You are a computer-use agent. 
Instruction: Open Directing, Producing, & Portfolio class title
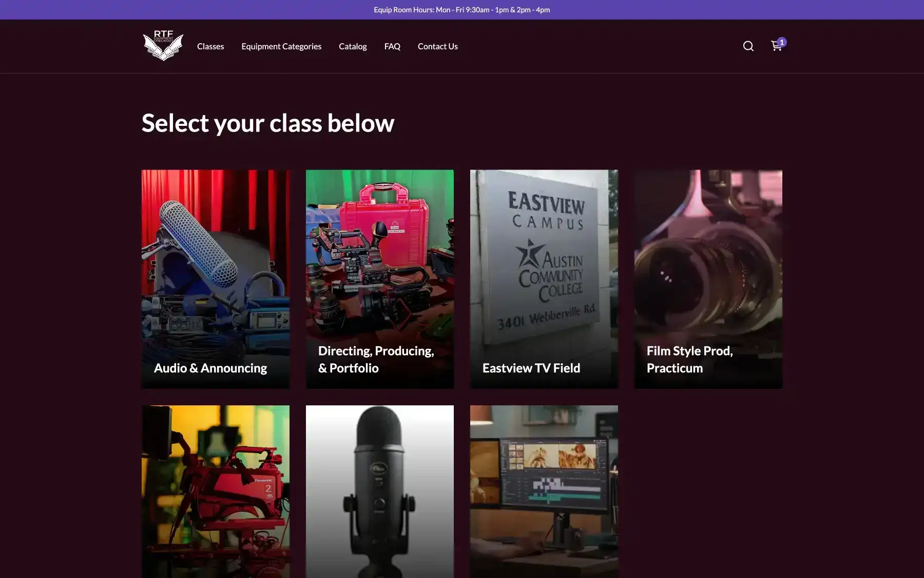coord(376,359)
